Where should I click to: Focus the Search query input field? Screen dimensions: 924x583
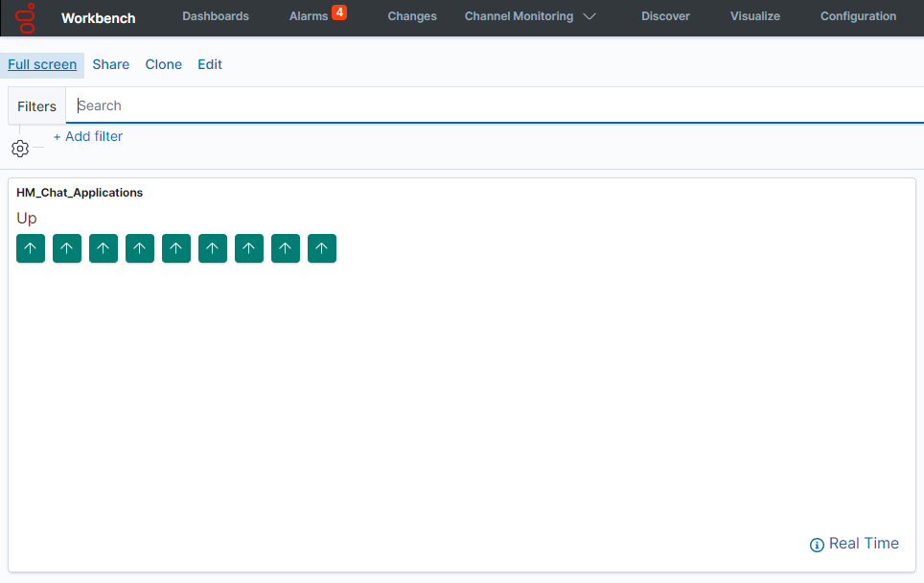click(479, 105)
